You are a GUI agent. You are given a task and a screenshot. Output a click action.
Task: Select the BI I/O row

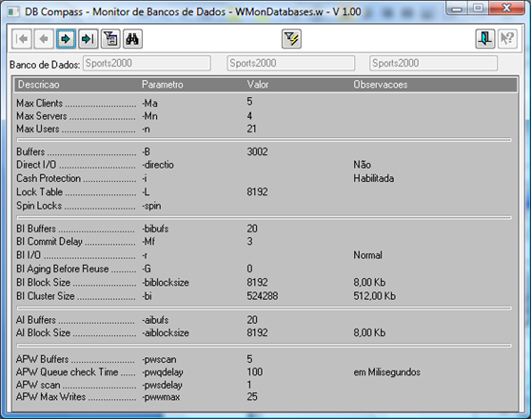(265, 255)
